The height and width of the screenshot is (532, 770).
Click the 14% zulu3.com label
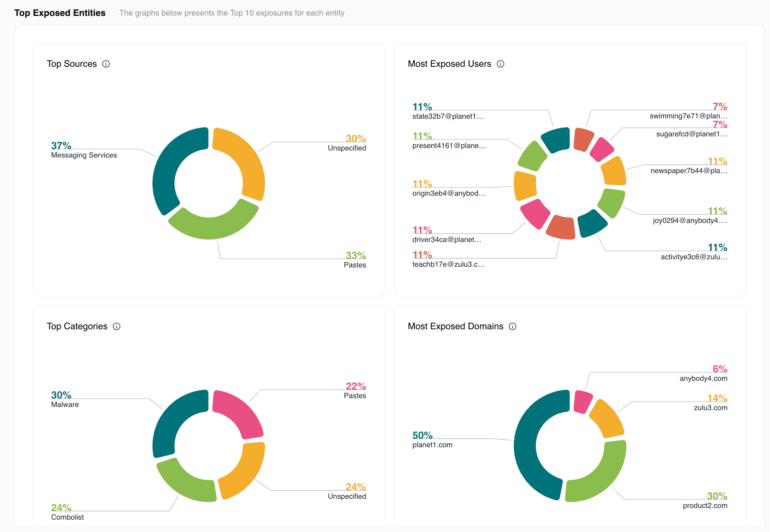click(x=710, y=403)
